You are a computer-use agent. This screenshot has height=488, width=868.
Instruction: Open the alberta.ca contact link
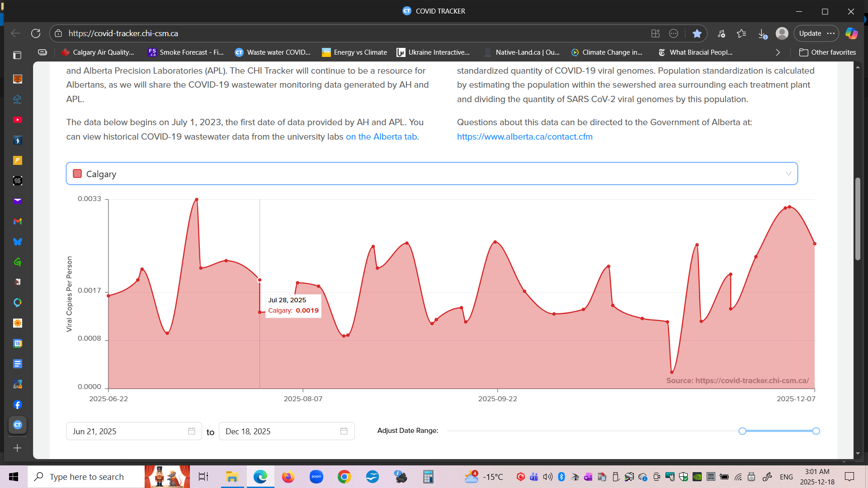pyautogui.click(x=524, y=137)
